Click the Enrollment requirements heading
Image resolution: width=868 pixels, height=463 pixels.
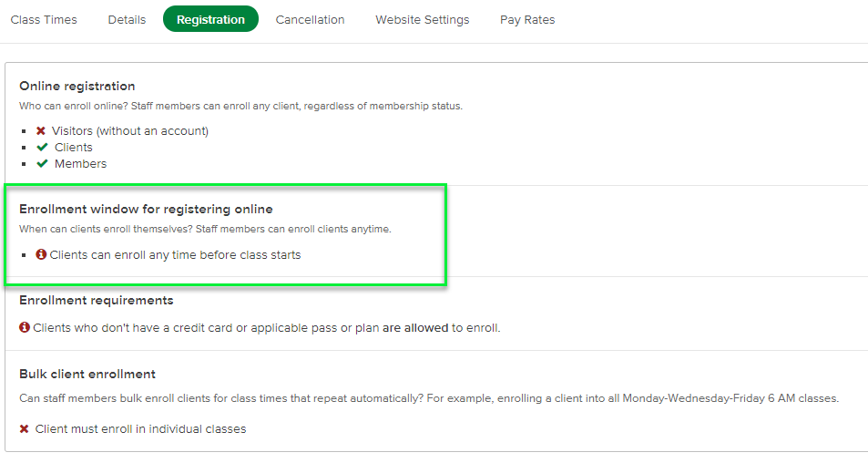[96, 301]
